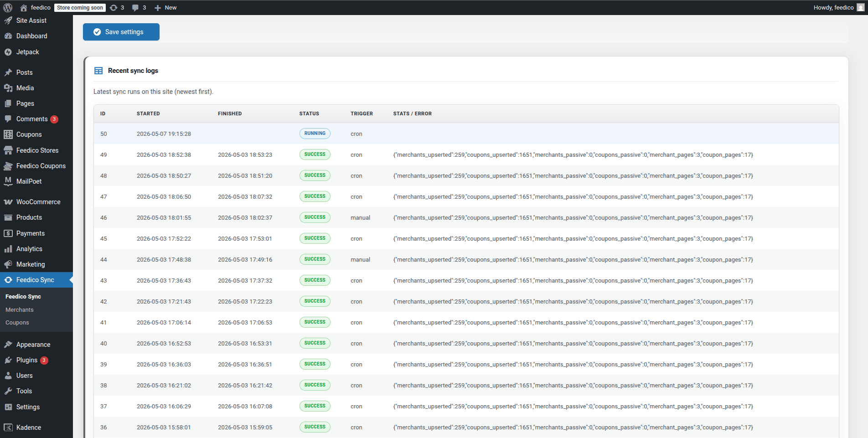This screenshot has width=868, height=438.
Task: Open the feedico site home icon
Action: point(24,7)
